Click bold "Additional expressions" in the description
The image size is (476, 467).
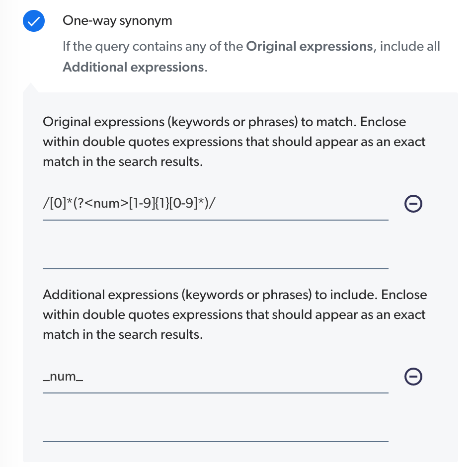[133, 67]
